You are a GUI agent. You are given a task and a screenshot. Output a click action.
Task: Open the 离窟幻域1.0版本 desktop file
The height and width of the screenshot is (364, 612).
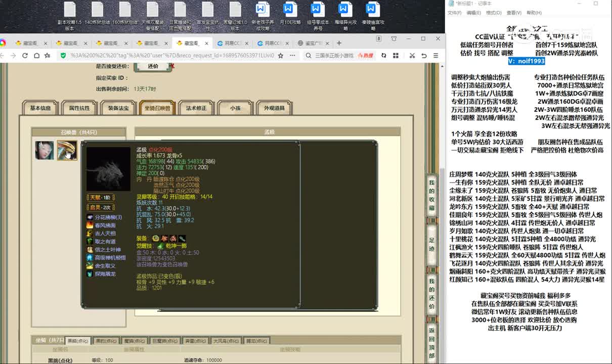pos(235,16)
